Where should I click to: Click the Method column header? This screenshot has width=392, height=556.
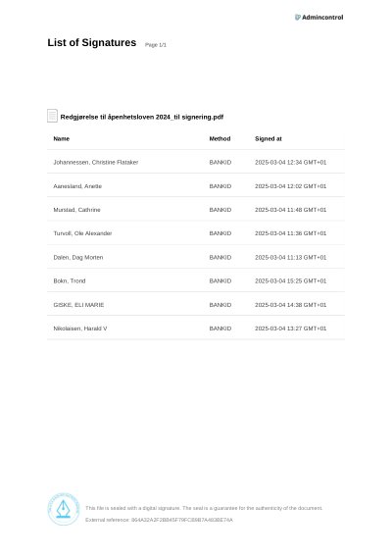pyautogui.click(x=220, y=138)
